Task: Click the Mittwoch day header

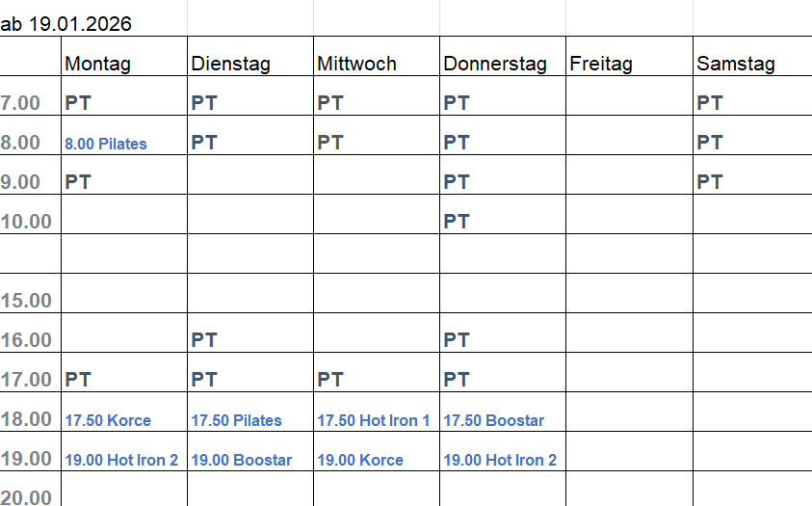Action: coord(356,64)
